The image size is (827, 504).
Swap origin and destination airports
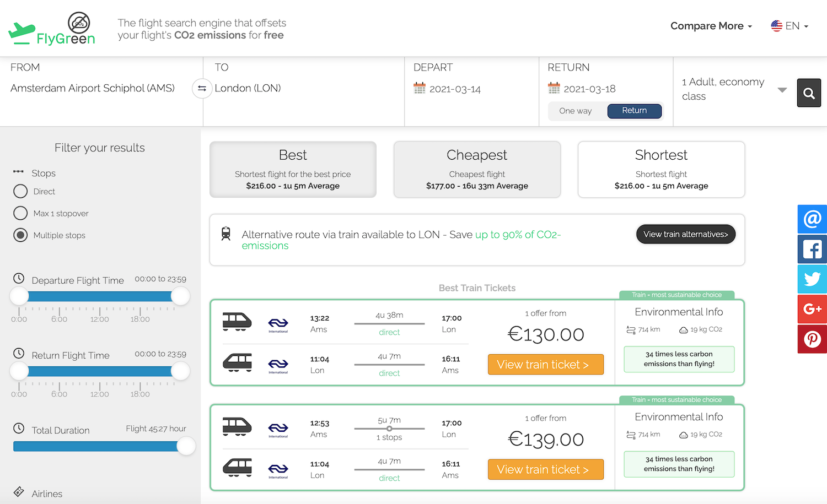(202, 89)
